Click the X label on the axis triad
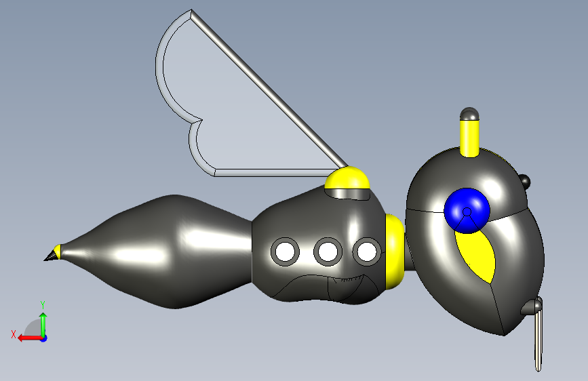588x381 pixels. (14, 334)
